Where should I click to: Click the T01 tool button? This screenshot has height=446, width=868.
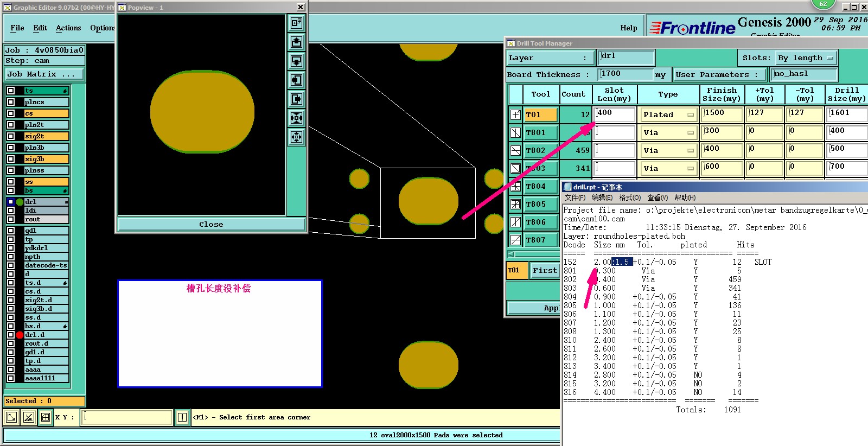click(x=540, y=114)
